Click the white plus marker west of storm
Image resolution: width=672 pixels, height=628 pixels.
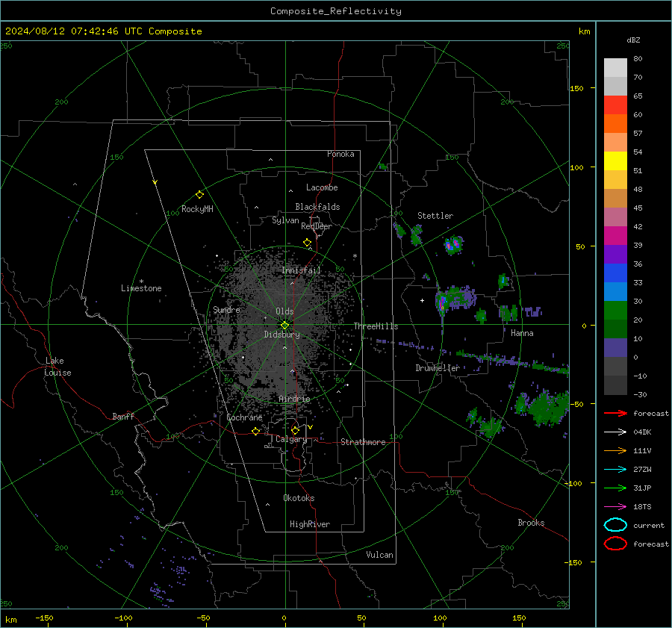click(x=422, y=300)
